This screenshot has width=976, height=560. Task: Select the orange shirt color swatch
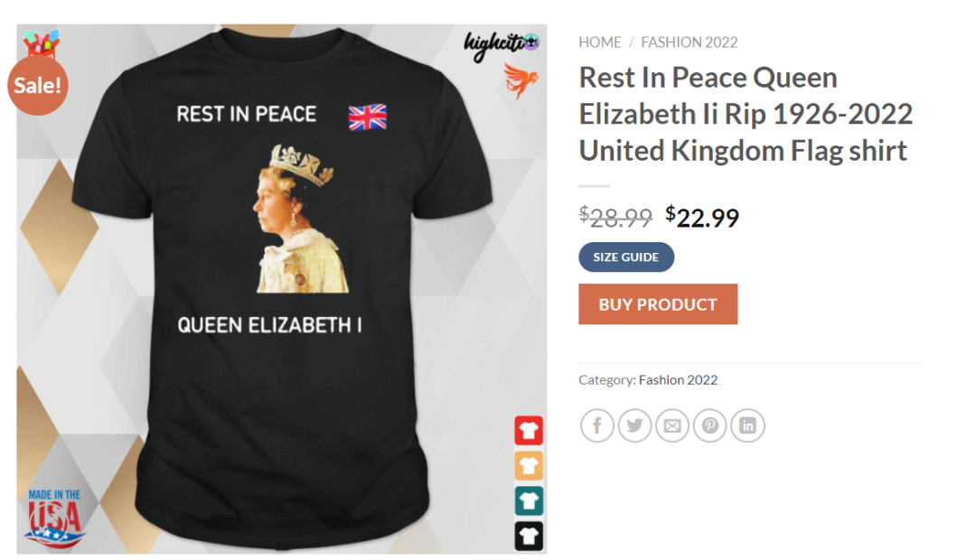pos(529,465)
